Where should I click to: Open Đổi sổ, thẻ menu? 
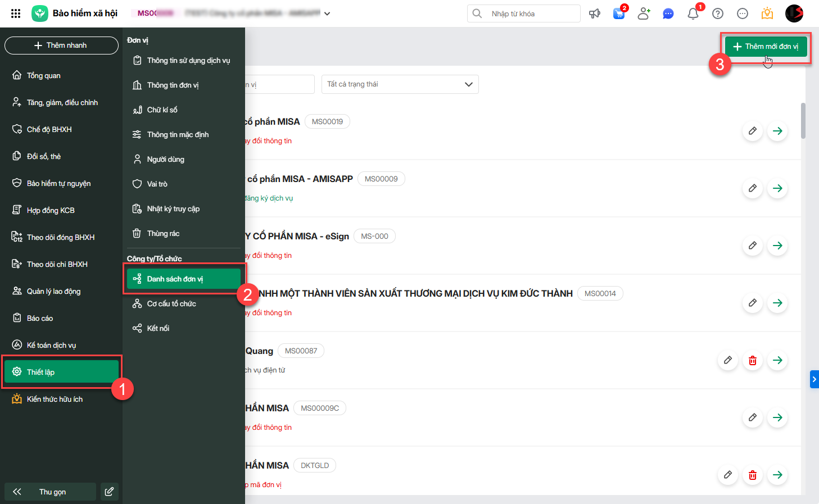[x=61, y=156]
